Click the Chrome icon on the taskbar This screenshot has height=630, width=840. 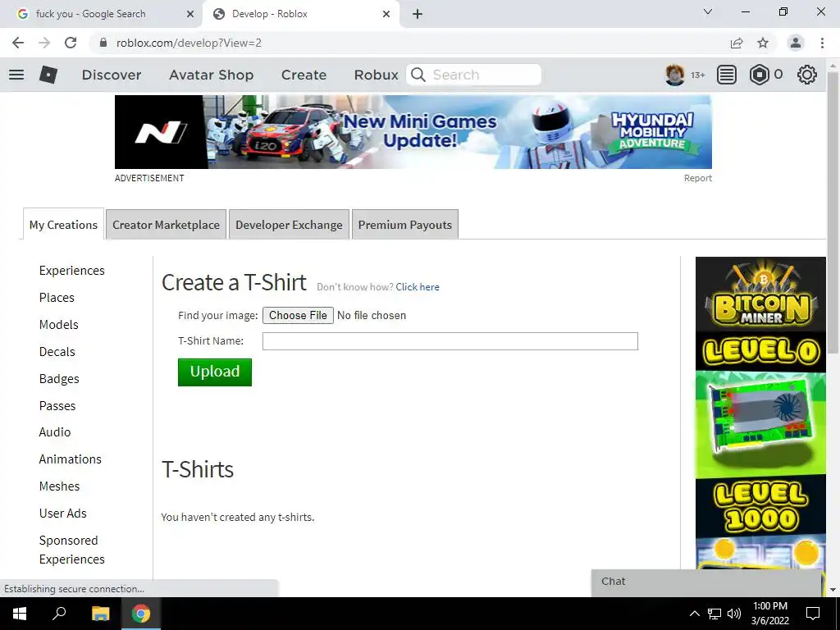[141, 614]
